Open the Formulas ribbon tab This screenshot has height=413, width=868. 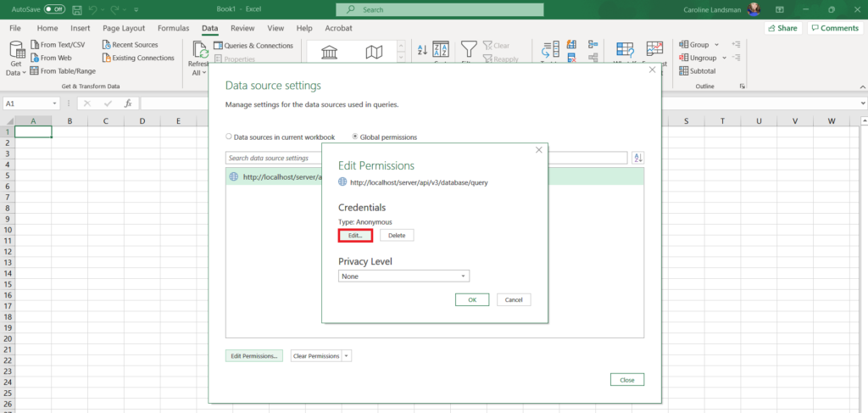173,28
